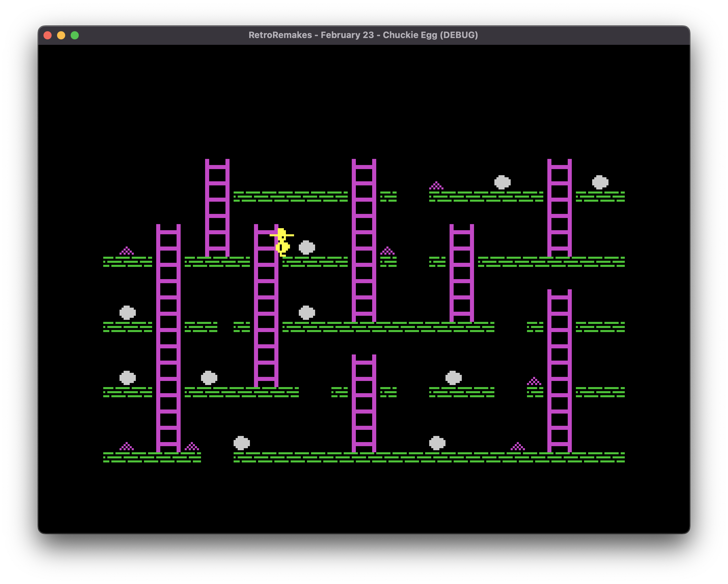This screenshot has width=728, height=584.
Task: Click the fourth-level egg just right of the tall left ladder
Action: point(209,378)
